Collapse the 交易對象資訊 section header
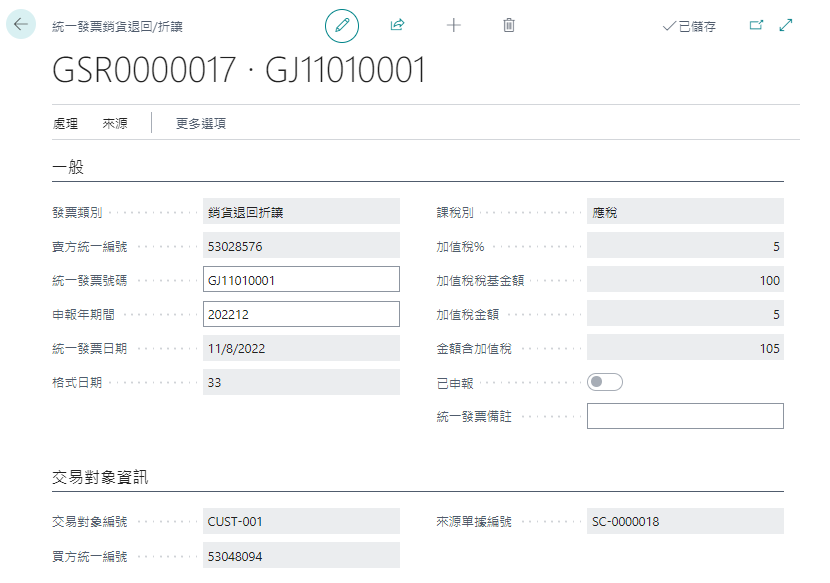Screen dimensions: 830x583 click(100, 477)
